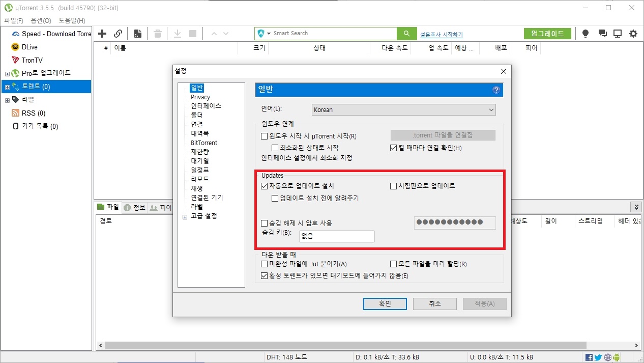
Task: Open the 언어 Korean language dropdown
Action: (403, 109)
